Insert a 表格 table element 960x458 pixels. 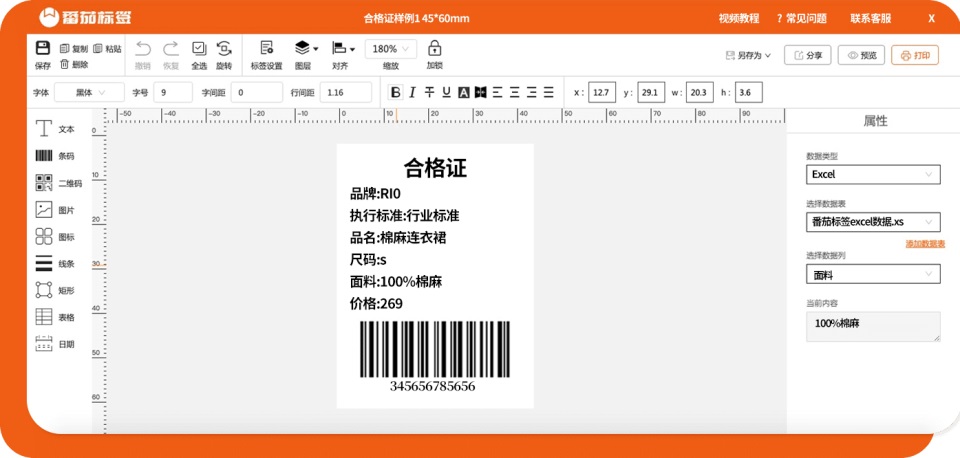pyautogui.click(x=54, y=318)
